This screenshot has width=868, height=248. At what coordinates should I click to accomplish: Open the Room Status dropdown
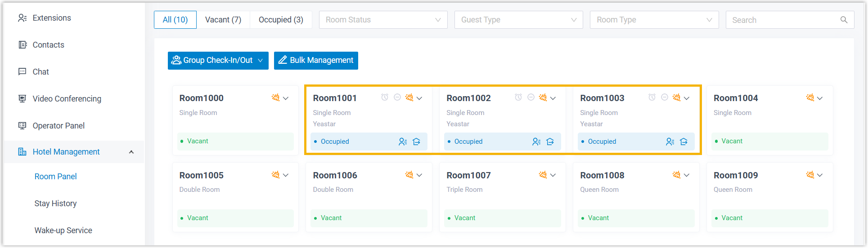(x=383, y=20)
